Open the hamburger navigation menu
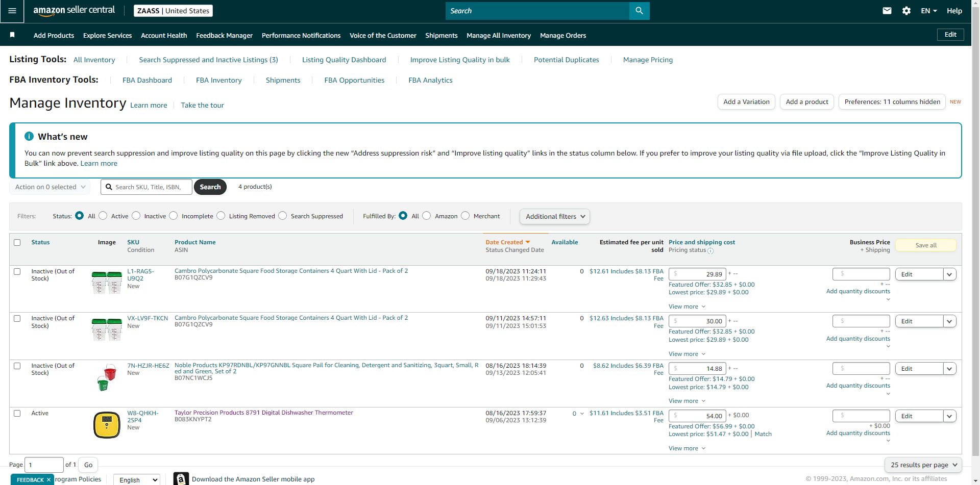Image resolution: width=980 pixels, height=485 pixels. point(12,11)
